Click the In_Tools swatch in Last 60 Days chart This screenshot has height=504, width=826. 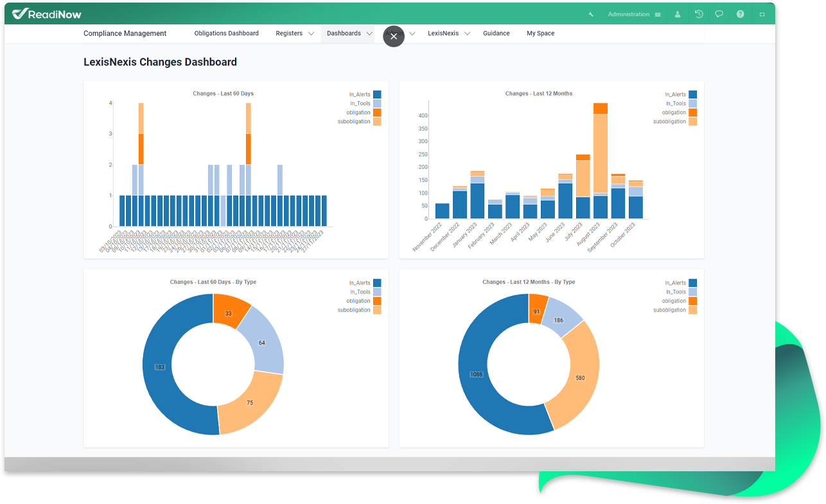coord(377,103)
